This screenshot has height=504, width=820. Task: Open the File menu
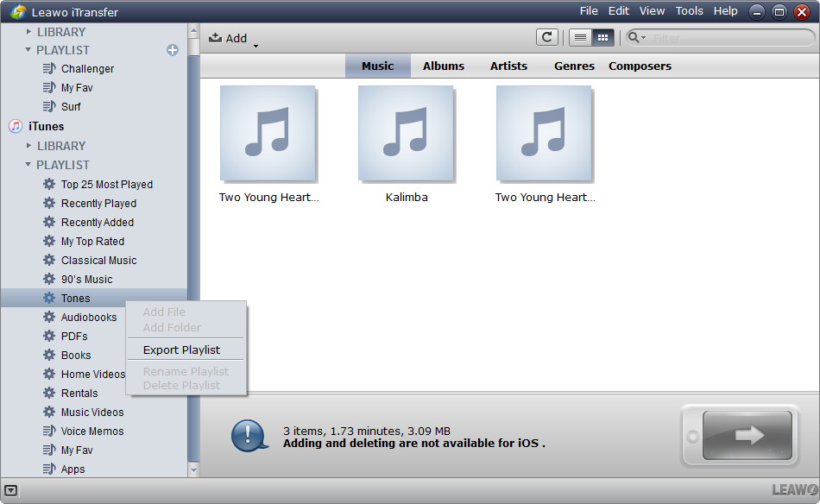(589, 11)
